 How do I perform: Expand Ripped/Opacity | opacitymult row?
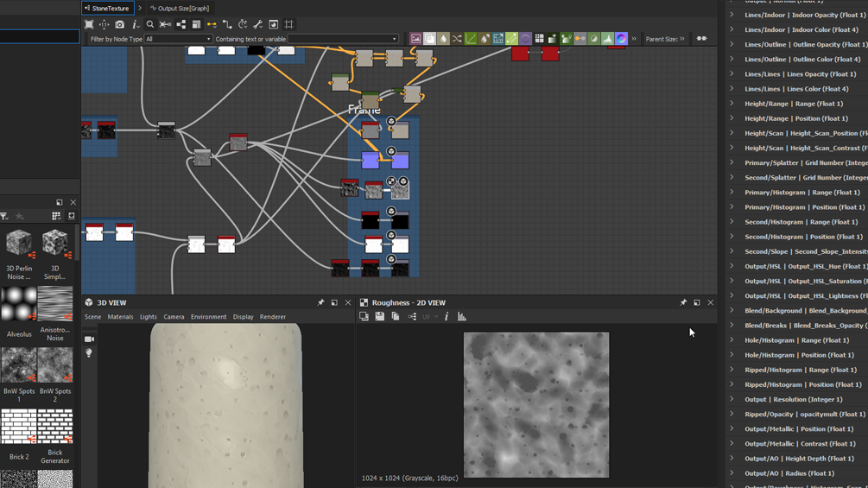coord(732,414)
